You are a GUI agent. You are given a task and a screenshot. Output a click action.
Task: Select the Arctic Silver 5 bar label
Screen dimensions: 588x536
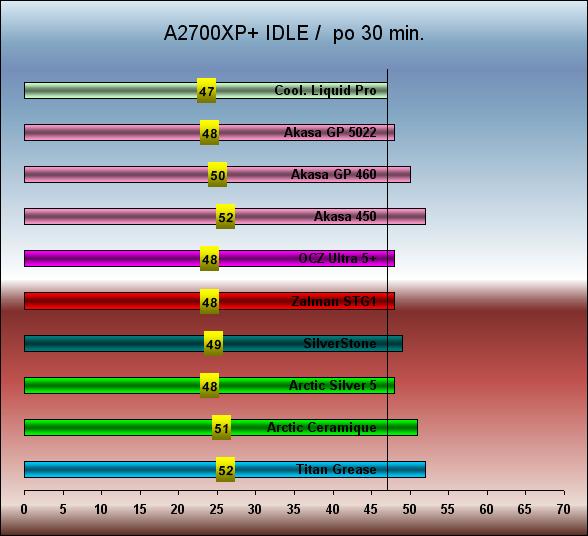click(x=333, y=385)
